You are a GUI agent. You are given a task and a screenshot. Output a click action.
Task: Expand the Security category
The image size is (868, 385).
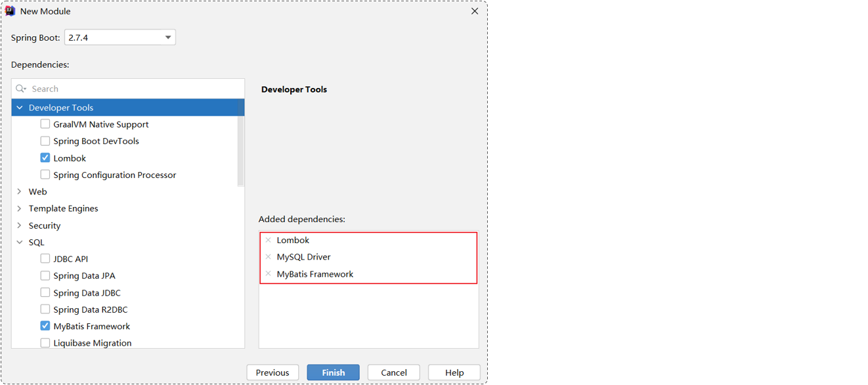20,225
